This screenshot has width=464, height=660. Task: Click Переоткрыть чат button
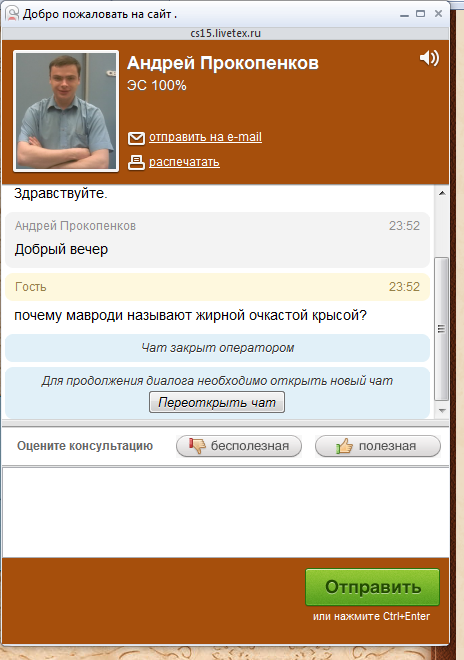coord(217,402)
